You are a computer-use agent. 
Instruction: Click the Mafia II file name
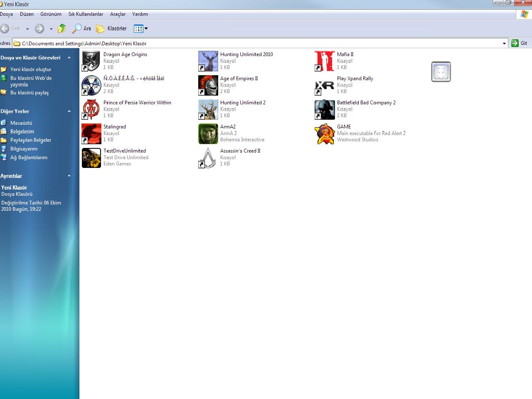(x=345, y=54)
